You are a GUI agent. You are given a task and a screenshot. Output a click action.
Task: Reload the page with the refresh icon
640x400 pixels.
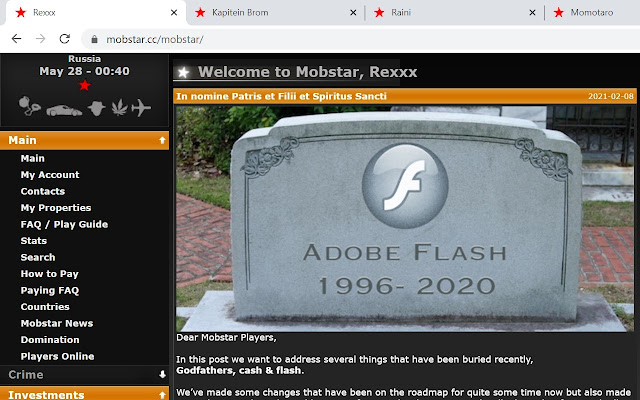(x=64, y=39)
